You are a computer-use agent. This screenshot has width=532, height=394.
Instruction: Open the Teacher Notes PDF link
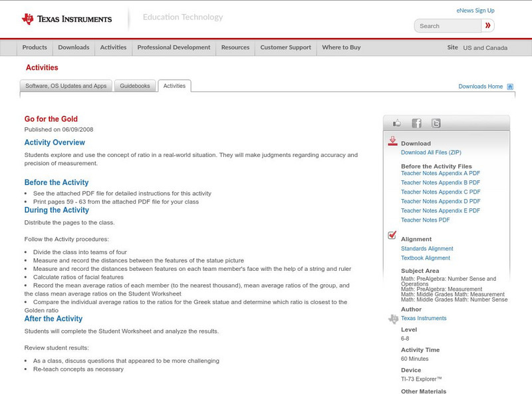coord(425,220)
